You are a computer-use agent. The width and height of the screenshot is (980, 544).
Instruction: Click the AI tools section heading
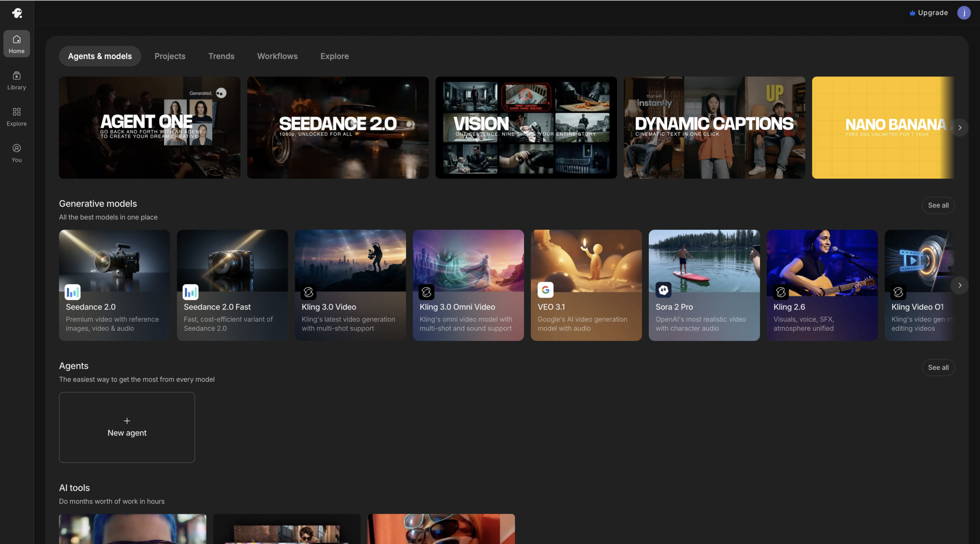pyautogui.click(x=74, y=488)
